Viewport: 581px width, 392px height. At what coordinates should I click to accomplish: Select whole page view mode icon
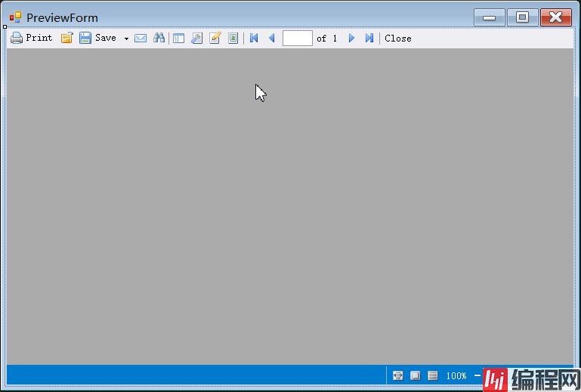click(415, 375)
